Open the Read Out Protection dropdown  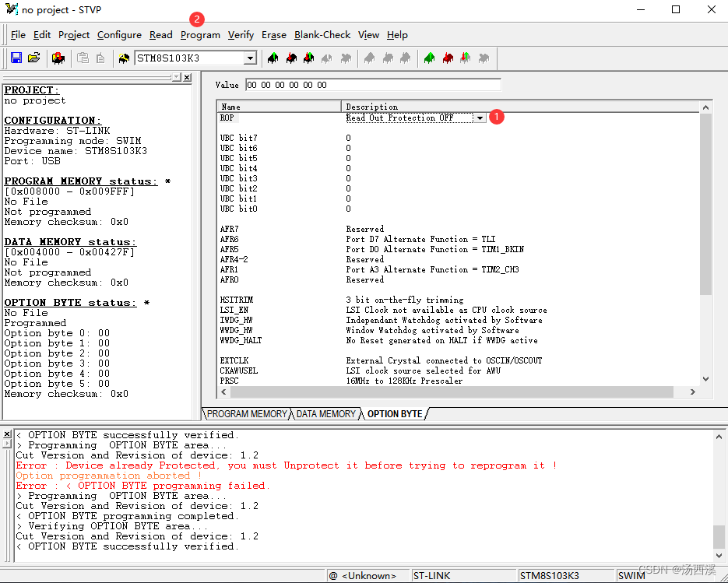478,118
